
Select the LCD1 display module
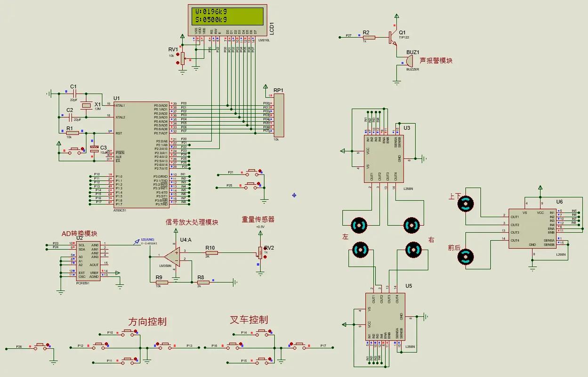click(226, 16)
